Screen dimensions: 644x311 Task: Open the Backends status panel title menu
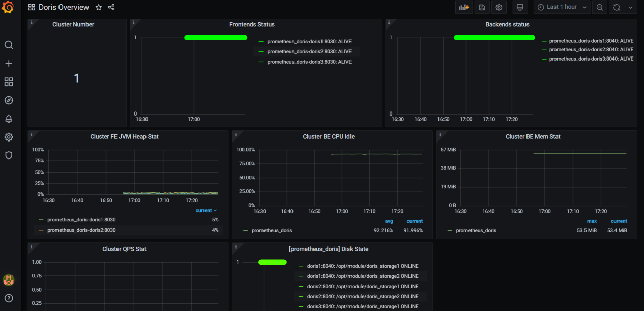point(507,24)
